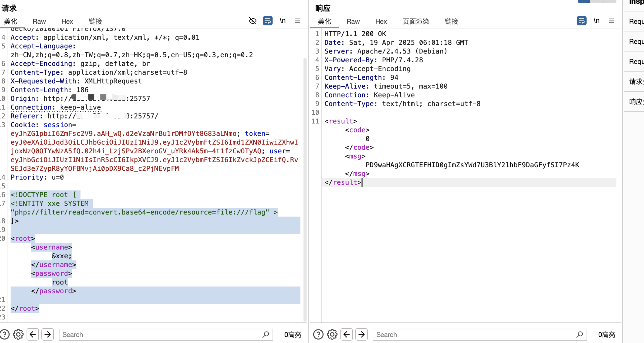Viewport: 644px width, 343px height.
Task: Go to next match in response search
Action: coord(362,335)
